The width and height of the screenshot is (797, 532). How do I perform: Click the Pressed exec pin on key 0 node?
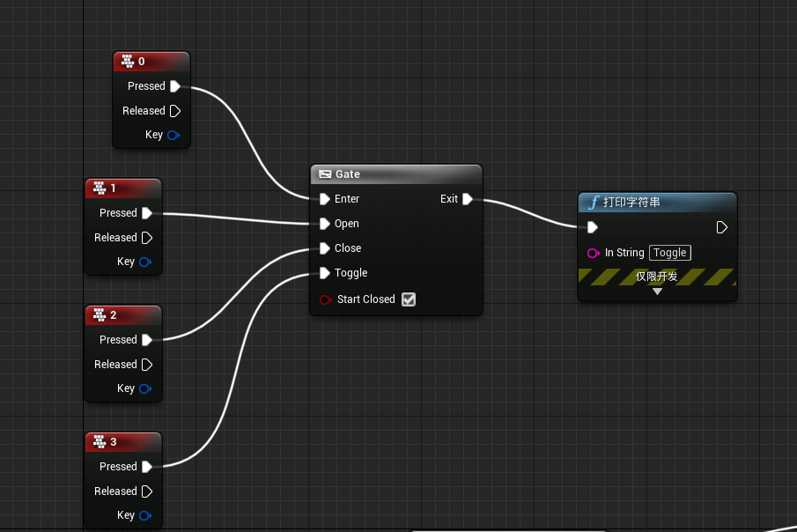coord(175,86)
